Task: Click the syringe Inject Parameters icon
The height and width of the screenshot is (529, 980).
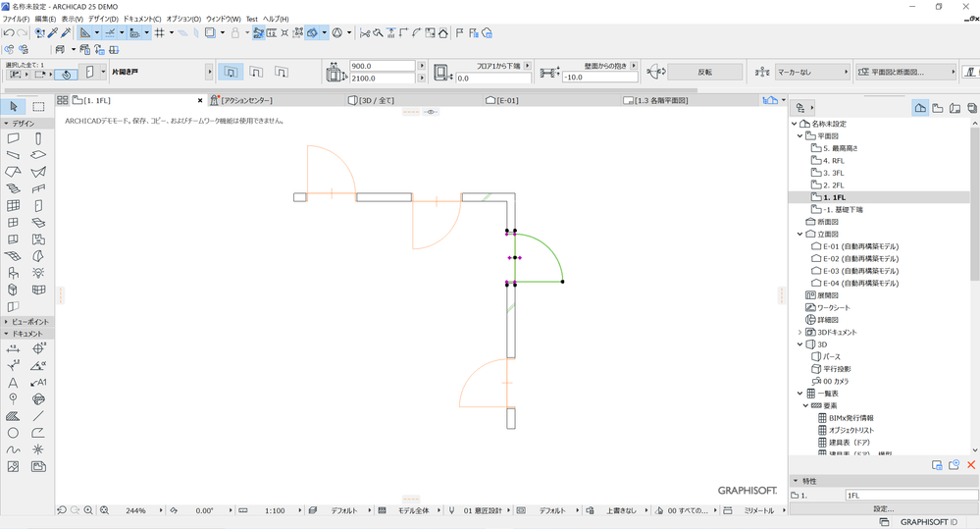Action: [66, 33]
